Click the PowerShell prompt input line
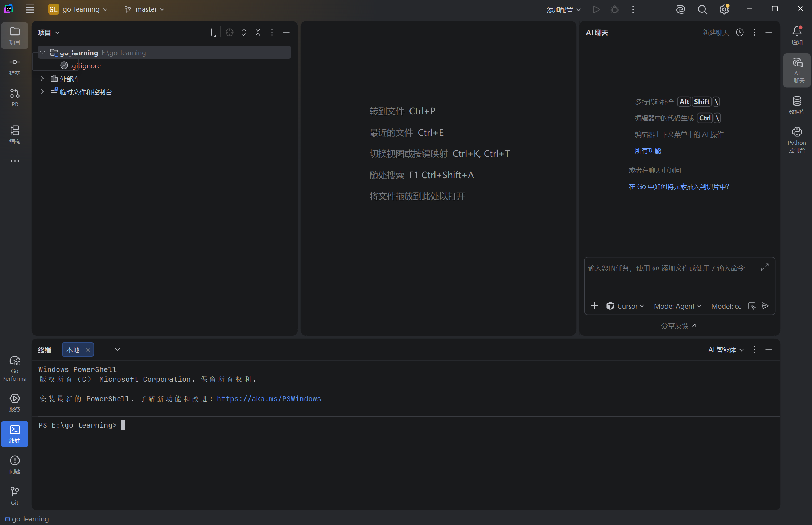 click(x=406, y=425)
